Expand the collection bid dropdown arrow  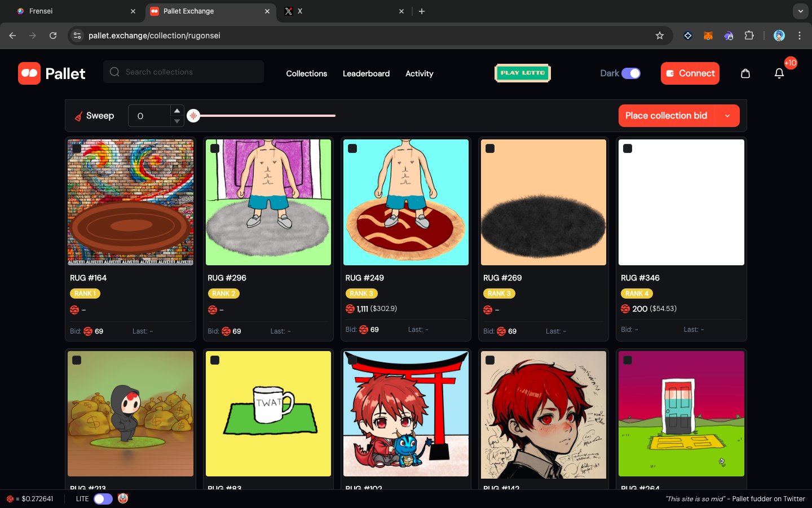727,116
